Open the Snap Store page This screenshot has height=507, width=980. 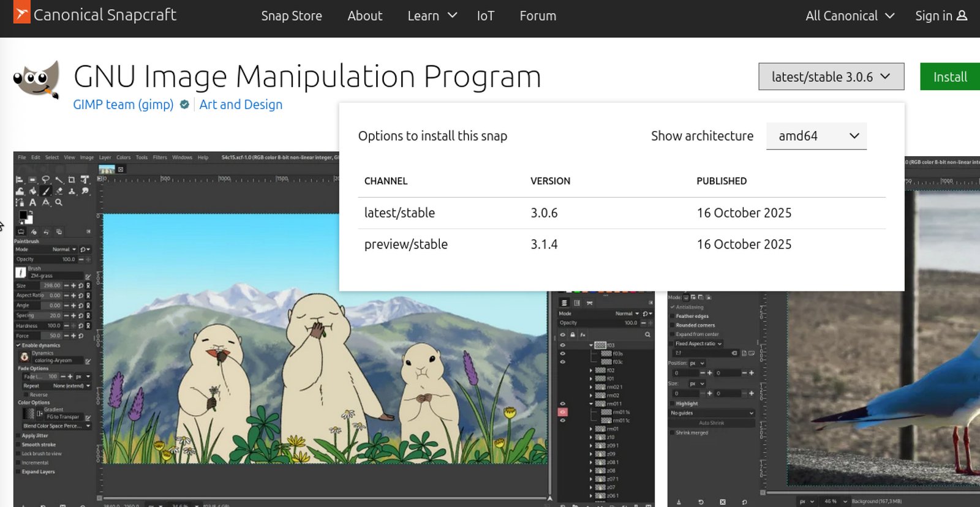(292, 16)
